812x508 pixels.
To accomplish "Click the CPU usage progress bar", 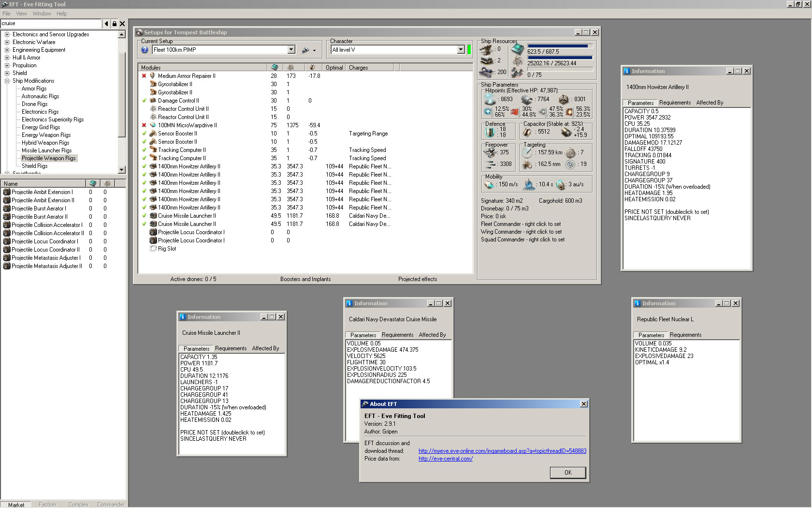I will 560,46.
